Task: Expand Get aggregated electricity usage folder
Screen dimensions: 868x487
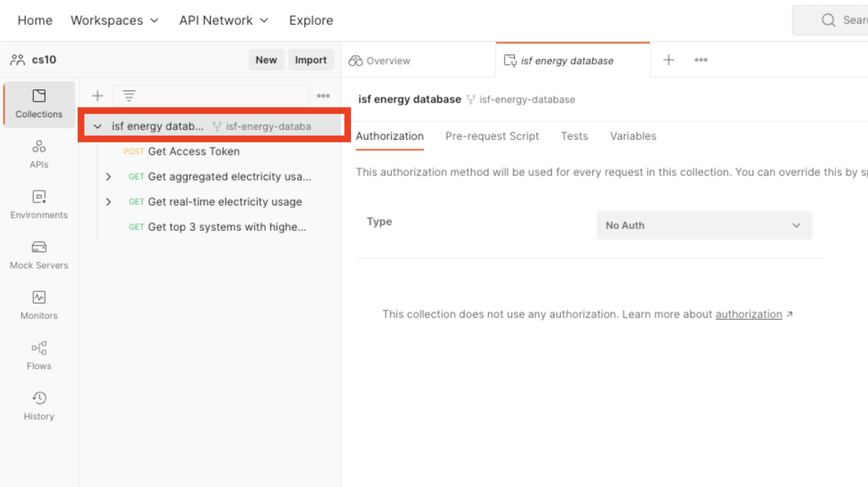Action: tap(108, 177)
